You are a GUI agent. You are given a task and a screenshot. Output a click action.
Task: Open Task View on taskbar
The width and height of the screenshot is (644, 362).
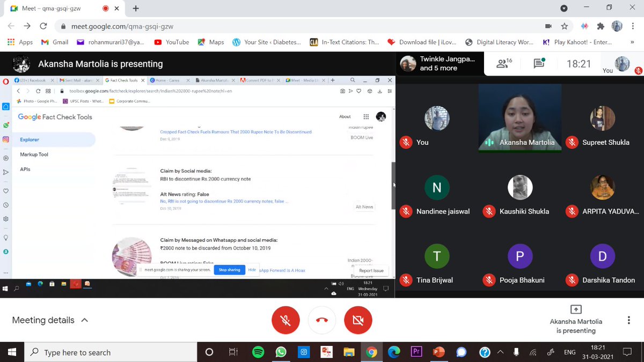tap(233, 352)
